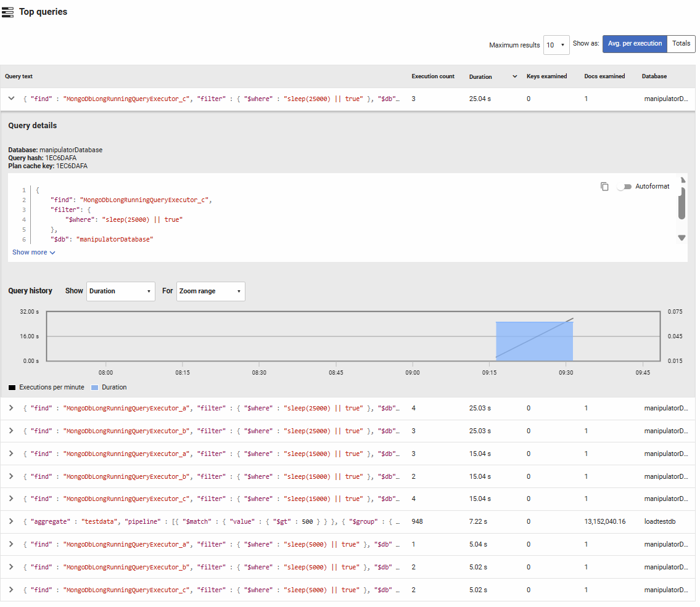The height and width of the screenshot is (607, 700).
Task: Collapse the expanded Executor_c sleep(25000) query
Action: [11, 99]
